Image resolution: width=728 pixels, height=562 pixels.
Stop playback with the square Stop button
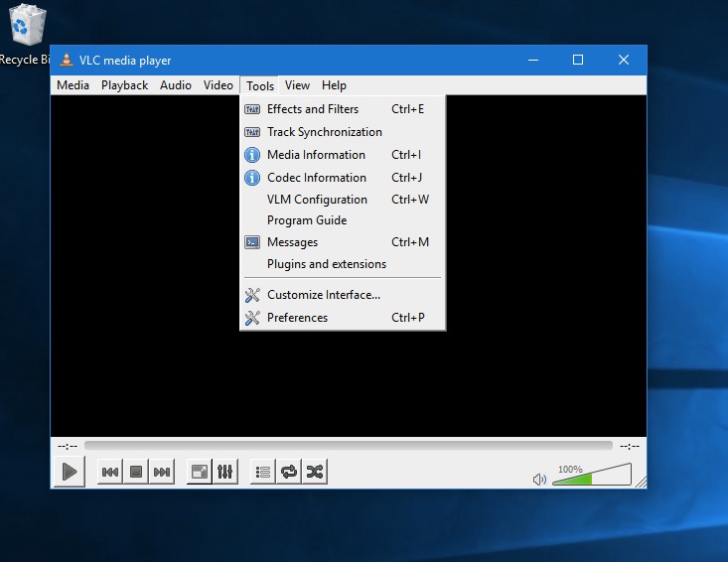pos(136,472)
